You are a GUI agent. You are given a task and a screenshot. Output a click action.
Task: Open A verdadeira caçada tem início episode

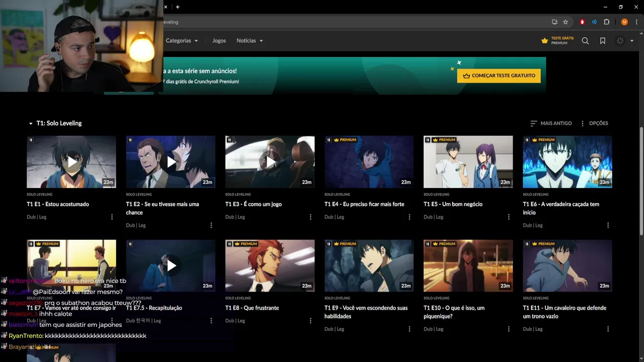coord(561,208)
